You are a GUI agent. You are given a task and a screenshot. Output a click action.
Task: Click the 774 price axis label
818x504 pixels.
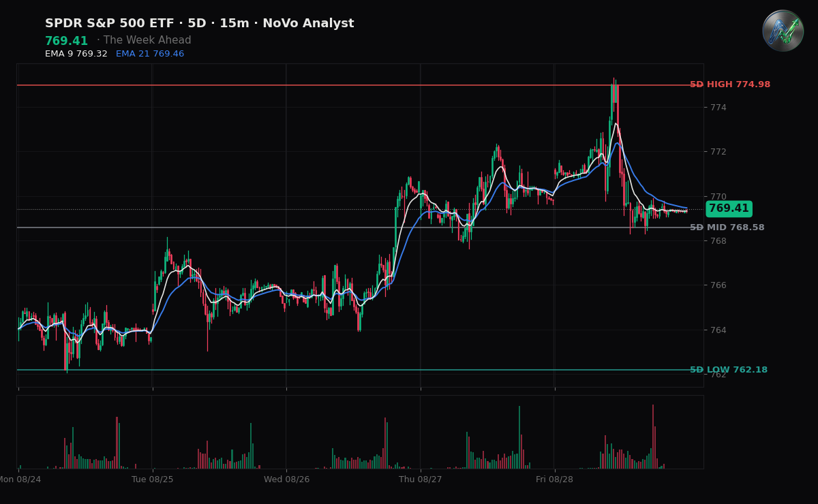(718, 108)
